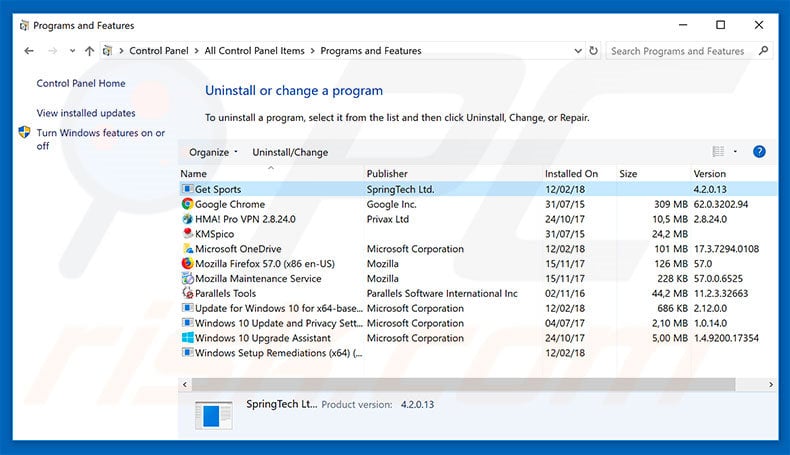Image resolution: width=790 pixels, height=455 pixels.
Task: Sort by Name column header
Action: (x=271, y=173)
